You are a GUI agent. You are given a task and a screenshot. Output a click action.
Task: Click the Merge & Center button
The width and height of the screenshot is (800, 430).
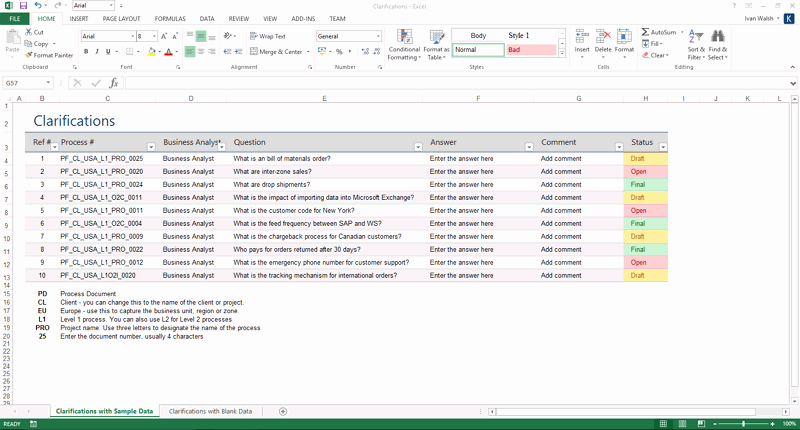point(277,52)
